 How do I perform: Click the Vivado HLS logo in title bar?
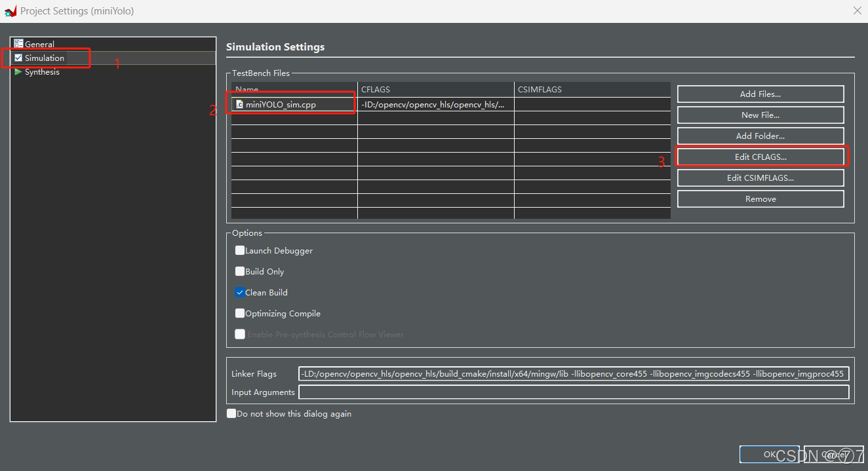click(9, 11)
